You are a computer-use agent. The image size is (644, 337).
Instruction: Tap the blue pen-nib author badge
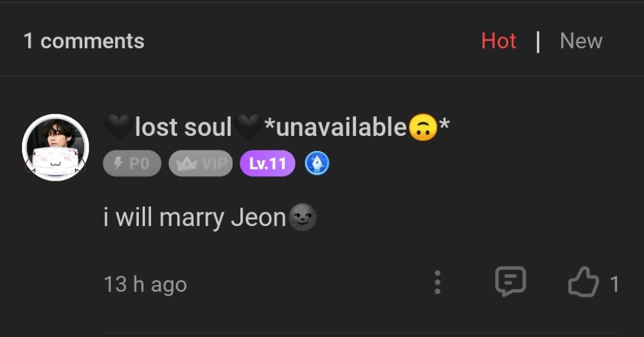[317, 163]
